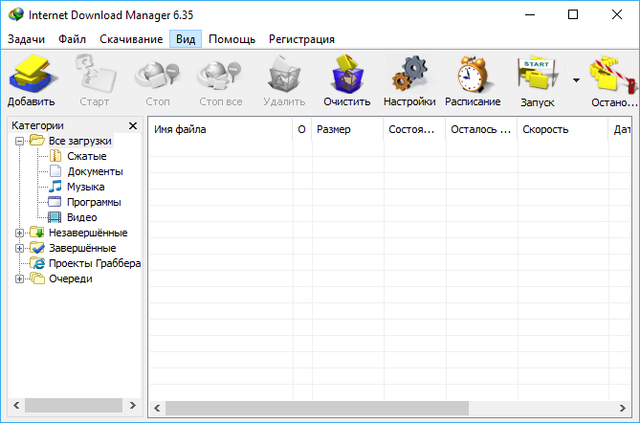Sort by Размер column header
This screenshot has width=640, height=423.
[346, 130]
